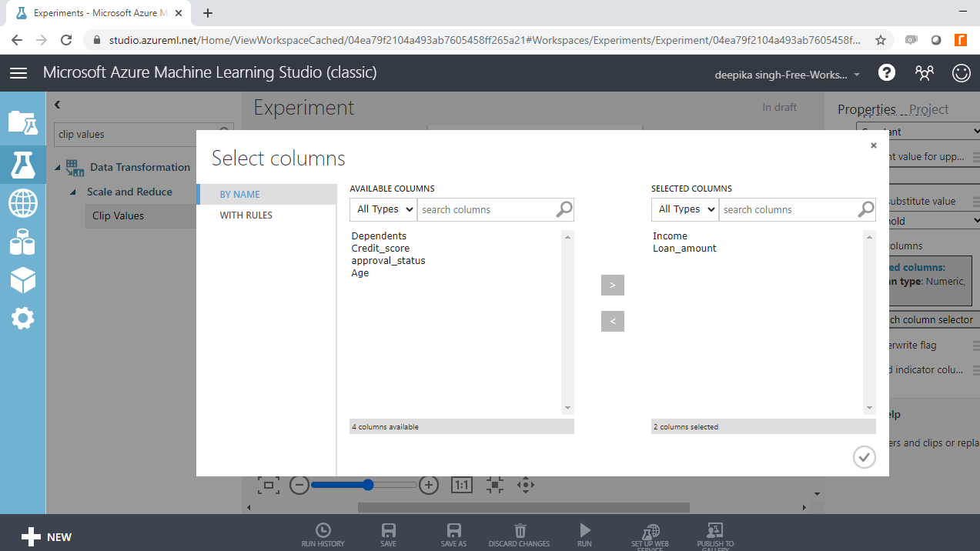The height and width of the screenshot is (551, 980).
Task: Click the move right arrow button
Action: (x=613, y=285)
